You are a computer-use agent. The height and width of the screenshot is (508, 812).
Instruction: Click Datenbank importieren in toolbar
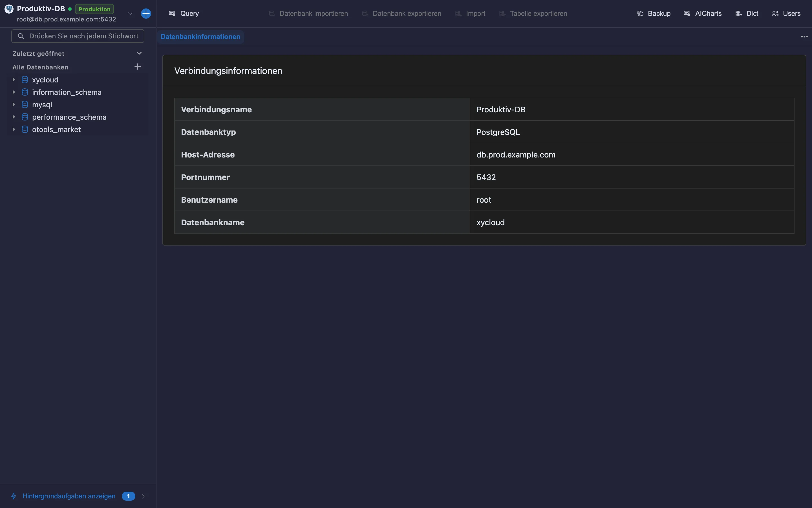click(x=308, y=14)
